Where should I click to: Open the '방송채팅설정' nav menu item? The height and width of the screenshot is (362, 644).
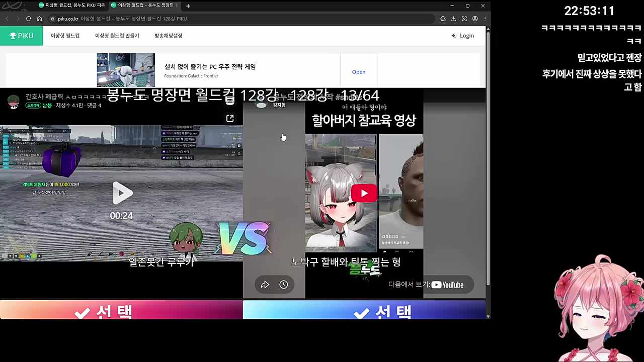pyautogui.click(x=168, y=36)
